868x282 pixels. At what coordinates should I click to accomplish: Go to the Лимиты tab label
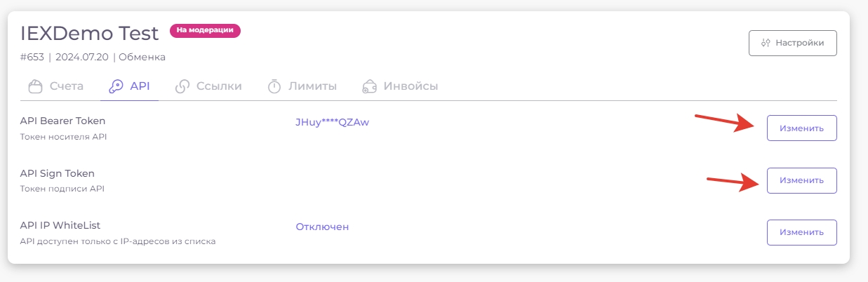312,86
